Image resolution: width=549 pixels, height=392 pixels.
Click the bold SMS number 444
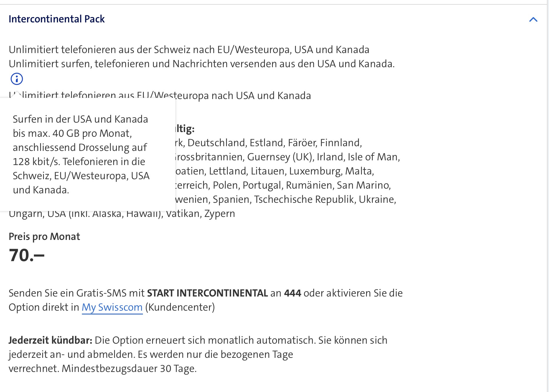(292, 293)
